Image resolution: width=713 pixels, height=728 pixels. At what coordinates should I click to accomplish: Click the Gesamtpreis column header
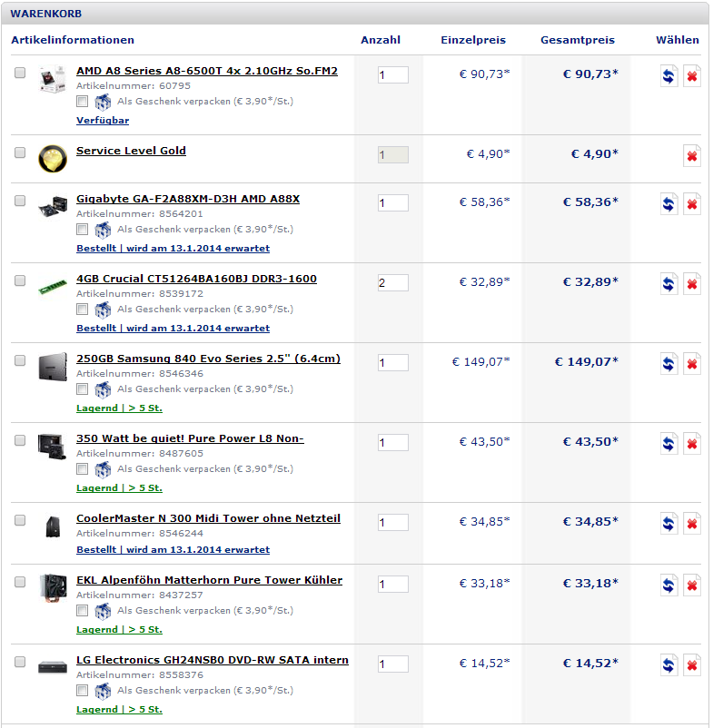tap(578, 40)
